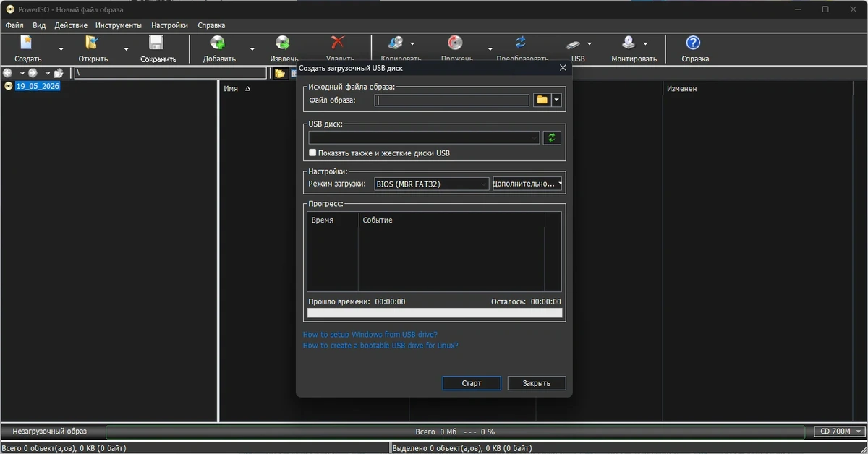The height and width of the screenshot is (454, 868).
Task: Open the USB диск drive combo box
Action: (424, 137)
